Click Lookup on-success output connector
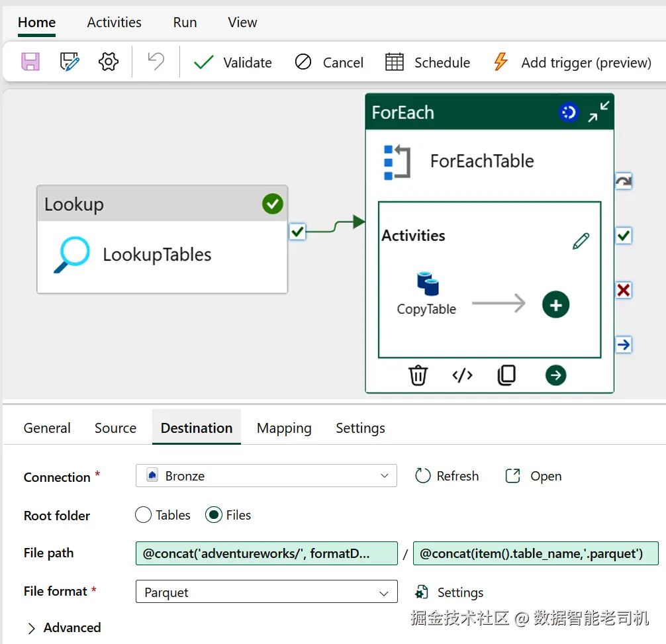The width and height of the screenshot is (666, 644). (x=297, y=232)
